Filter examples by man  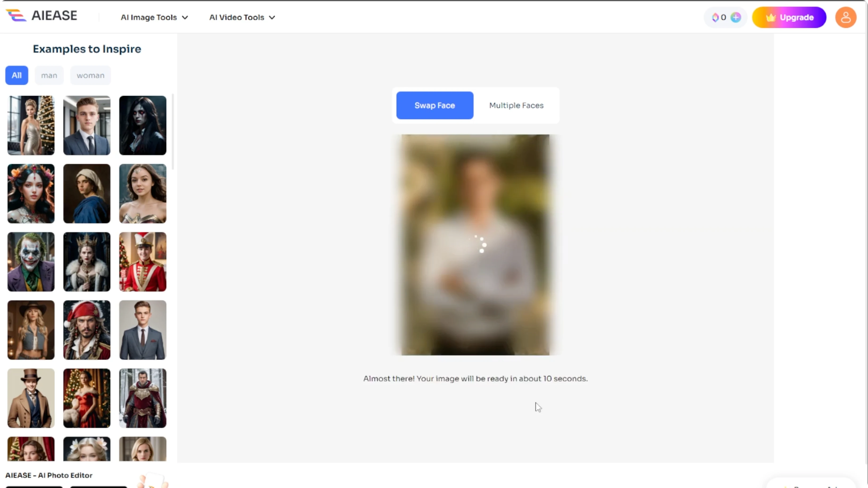coord(49,75)
